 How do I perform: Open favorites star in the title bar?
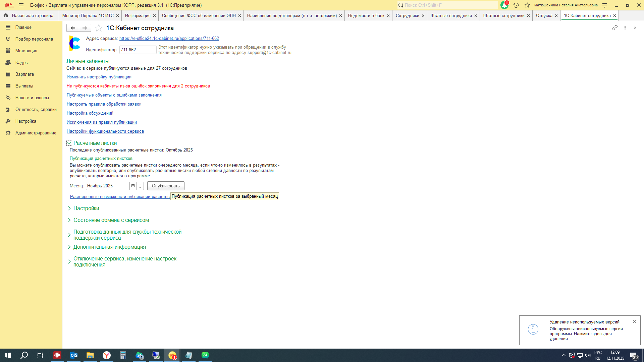[x=527, y=5]
